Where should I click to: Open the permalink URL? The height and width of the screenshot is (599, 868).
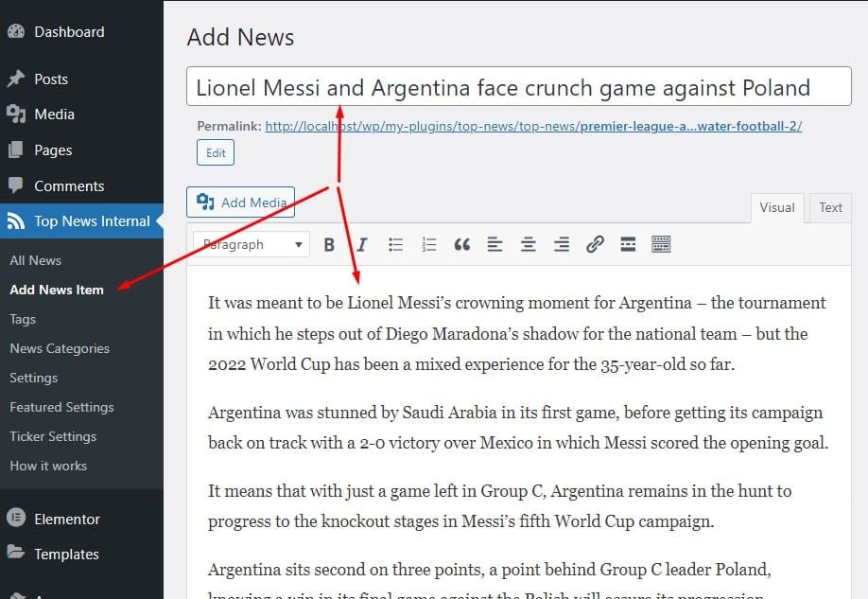(533, 126)
